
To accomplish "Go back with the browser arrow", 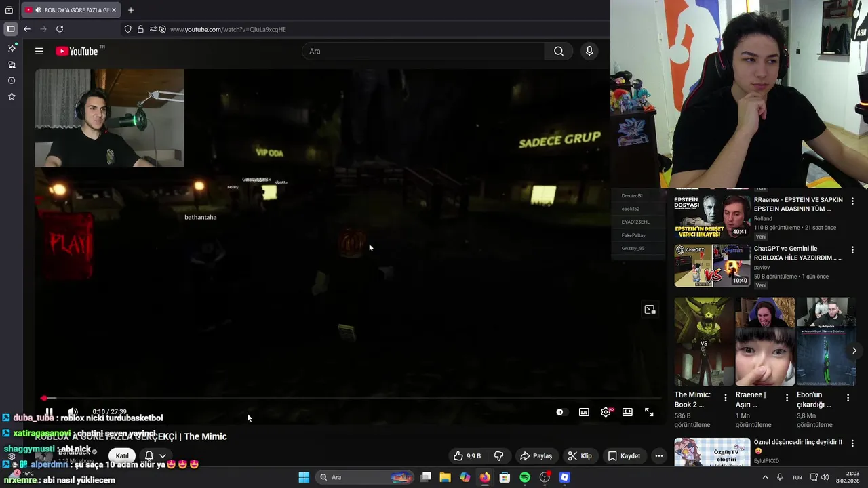I will coord(27,29).
